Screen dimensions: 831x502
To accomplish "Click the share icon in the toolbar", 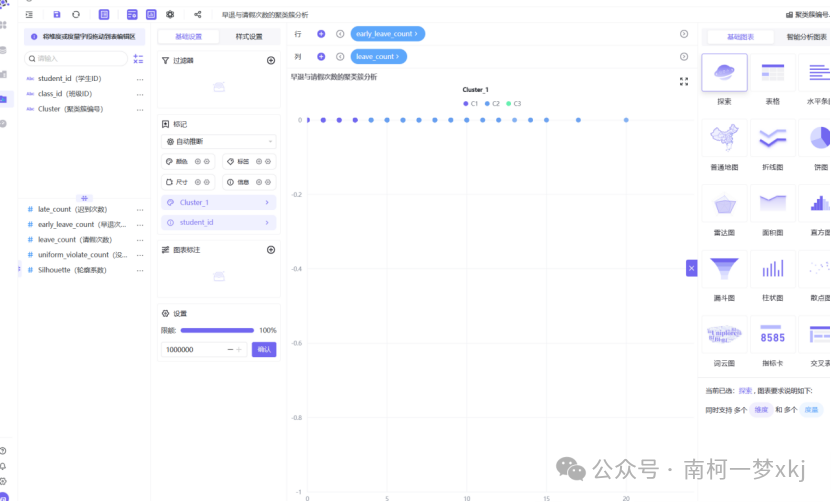I will click(x=198, y=14).
